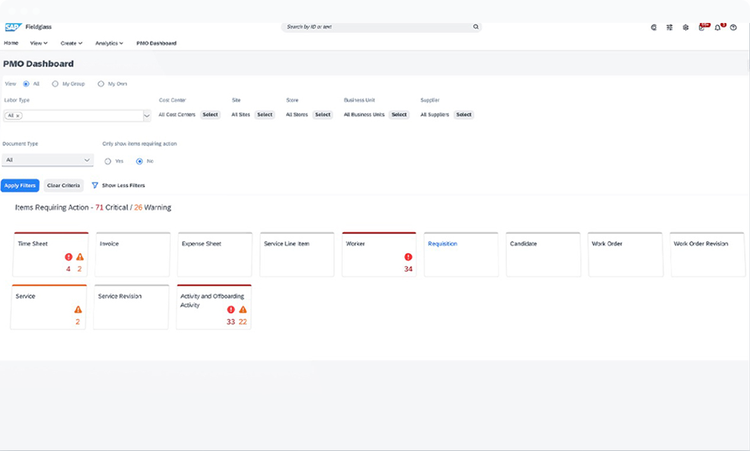
Task: Click the Apply Filters button
Action: [x=20, y=185]
